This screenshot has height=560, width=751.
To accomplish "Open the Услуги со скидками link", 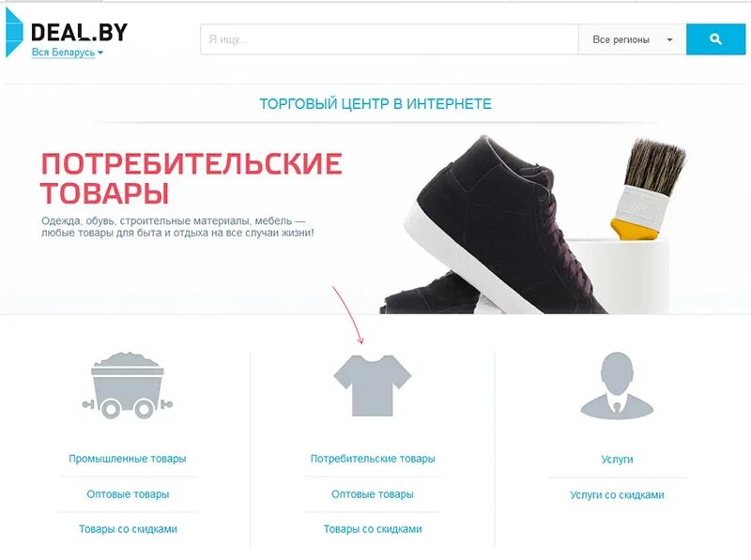I will (617, 495).
